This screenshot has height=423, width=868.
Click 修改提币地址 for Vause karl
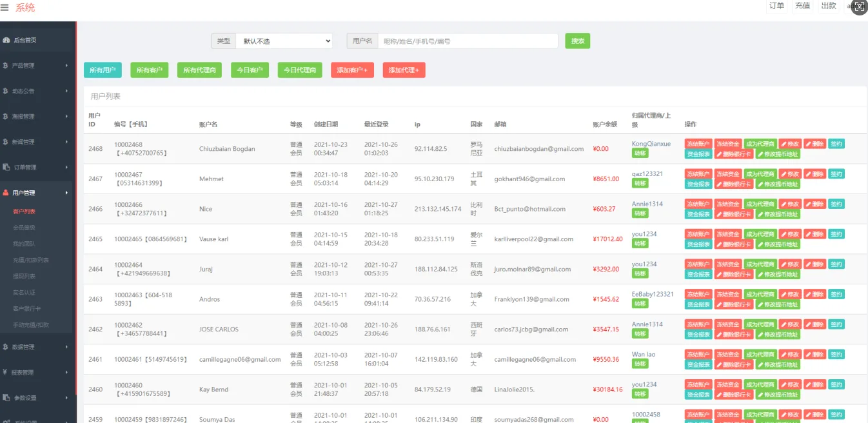pyautogui.click(x=778, y=244)
